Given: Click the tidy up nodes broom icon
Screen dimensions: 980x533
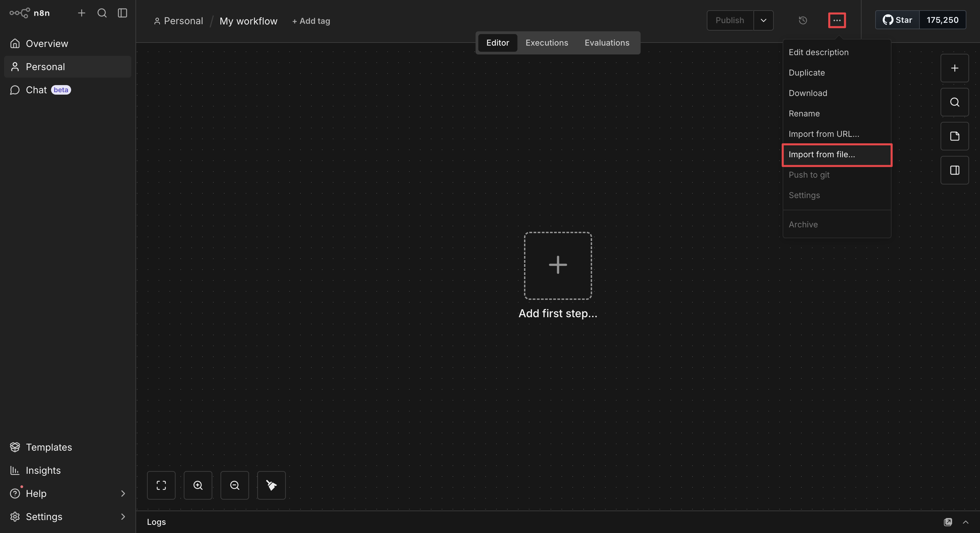Looking at the screenshot, I should tap(271, 485).
